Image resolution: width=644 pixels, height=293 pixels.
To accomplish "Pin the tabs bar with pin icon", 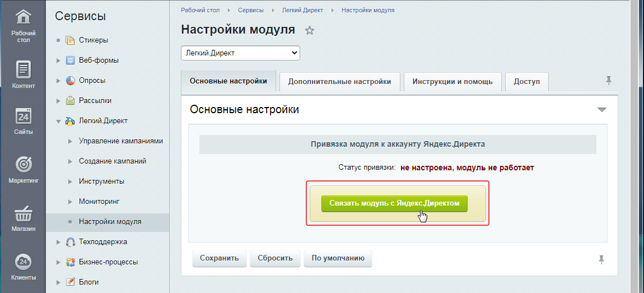I will point(609,81).
